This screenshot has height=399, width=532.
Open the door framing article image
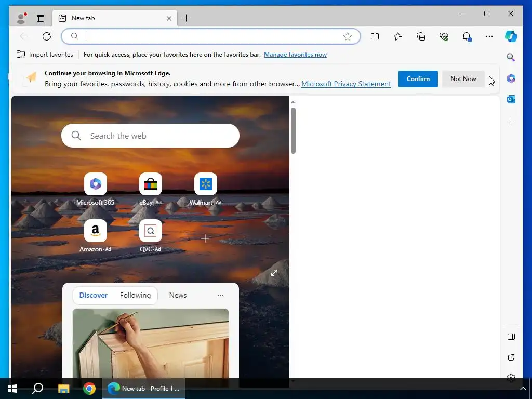(x=150, y=343)
